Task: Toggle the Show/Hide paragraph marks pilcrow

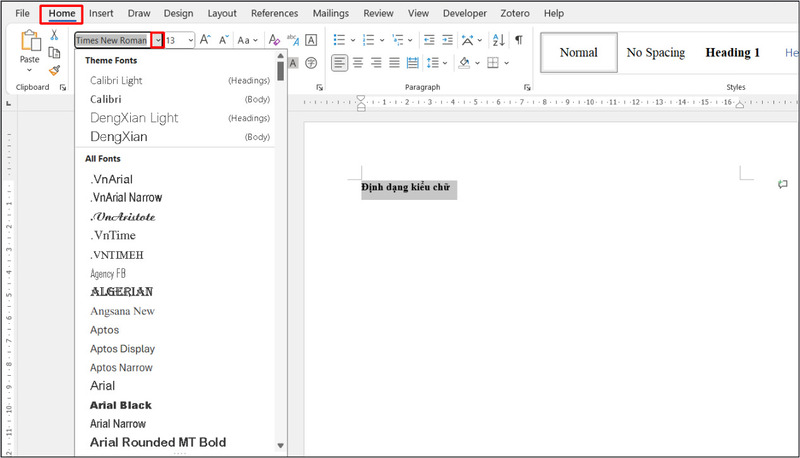Action: point(518,40)
